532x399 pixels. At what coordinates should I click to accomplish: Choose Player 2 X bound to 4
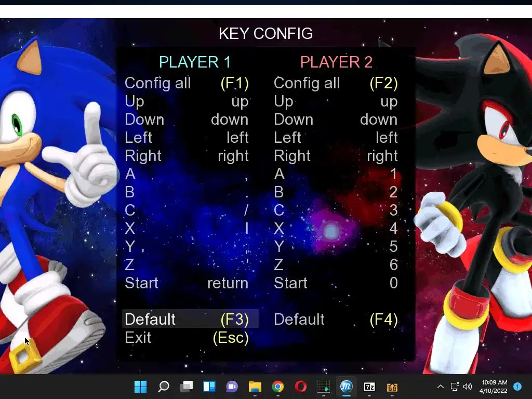(x=336, y=229)
